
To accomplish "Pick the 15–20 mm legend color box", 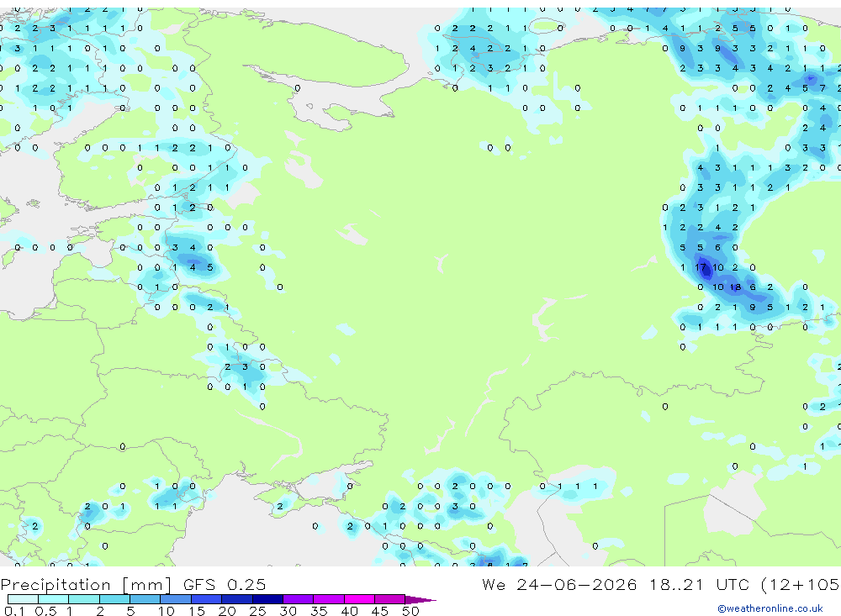I will [x=207, y=599].
